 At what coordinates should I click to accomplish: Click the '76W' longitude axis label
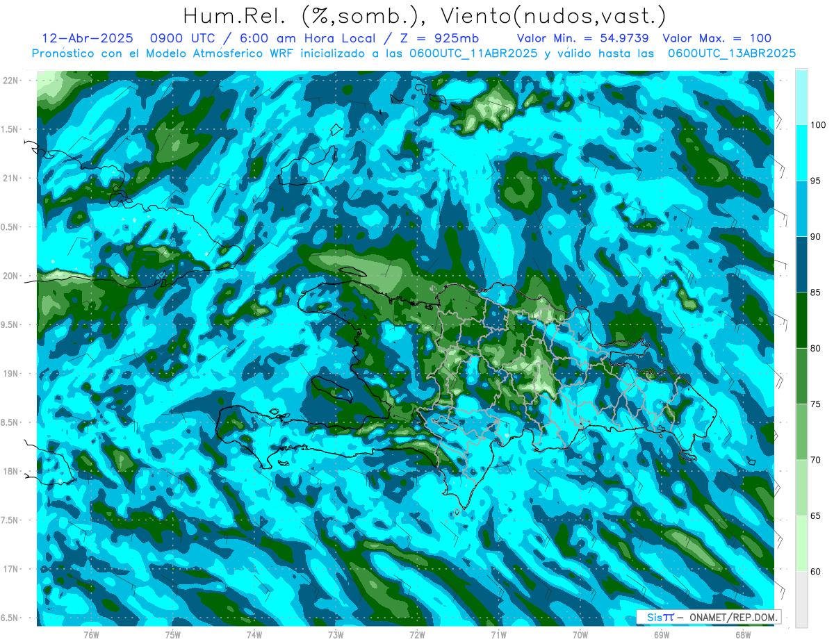[91, 634]
